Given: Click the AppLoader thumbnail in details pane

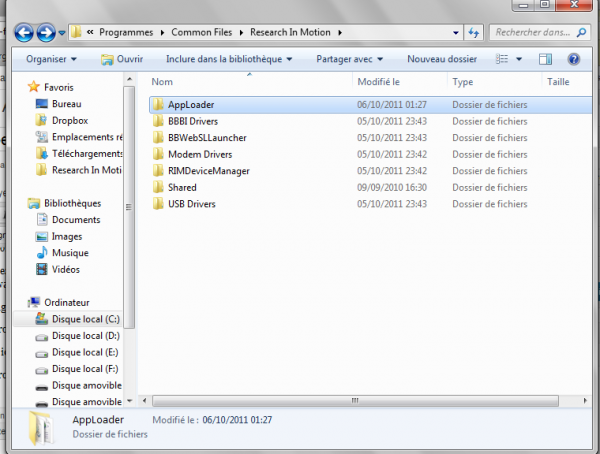Looking at the screenshot, I should (x=41, y=428).
